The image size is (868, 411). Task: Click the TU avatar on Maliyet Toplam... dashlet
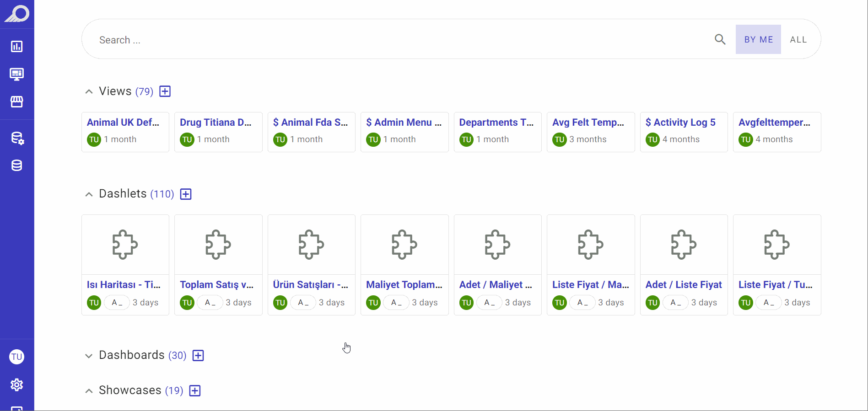(x=373, y=303)
